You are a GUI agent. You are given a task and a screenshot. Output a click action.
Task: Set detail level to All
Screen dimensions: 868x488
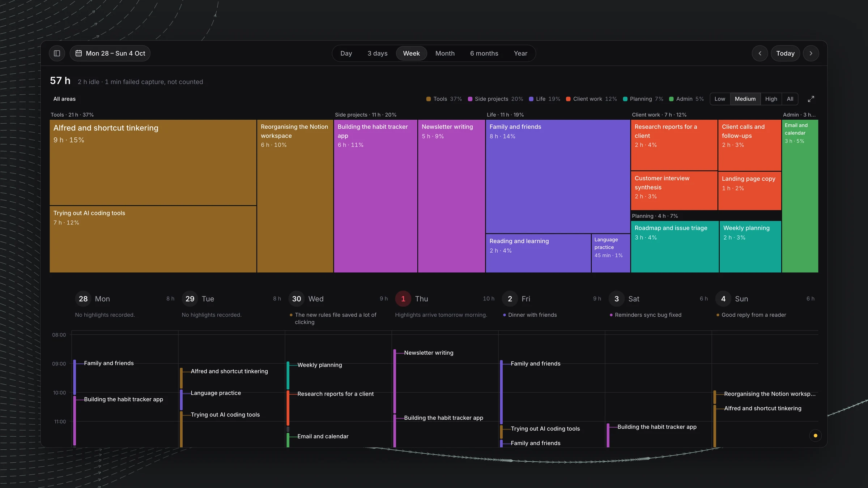coord(790,99)
